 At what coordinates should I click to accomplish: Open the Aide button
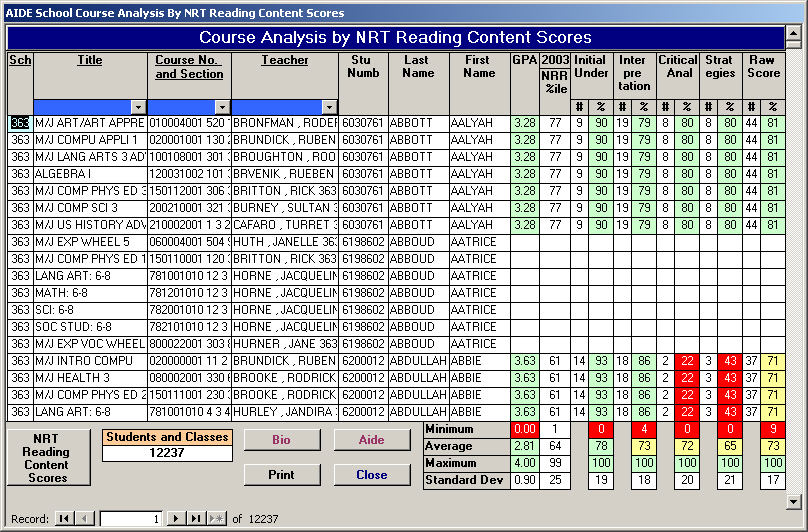(371, 441)
